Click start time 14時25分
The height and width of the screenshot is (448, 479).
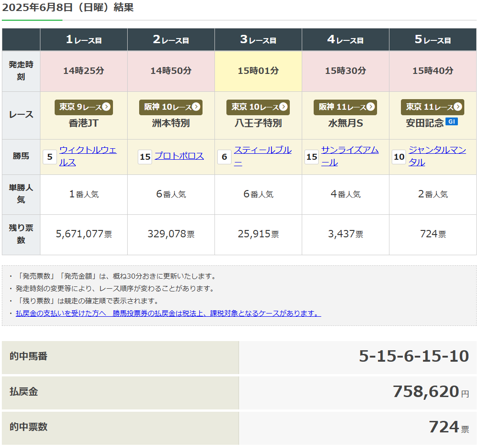click(x=84, y=71)
